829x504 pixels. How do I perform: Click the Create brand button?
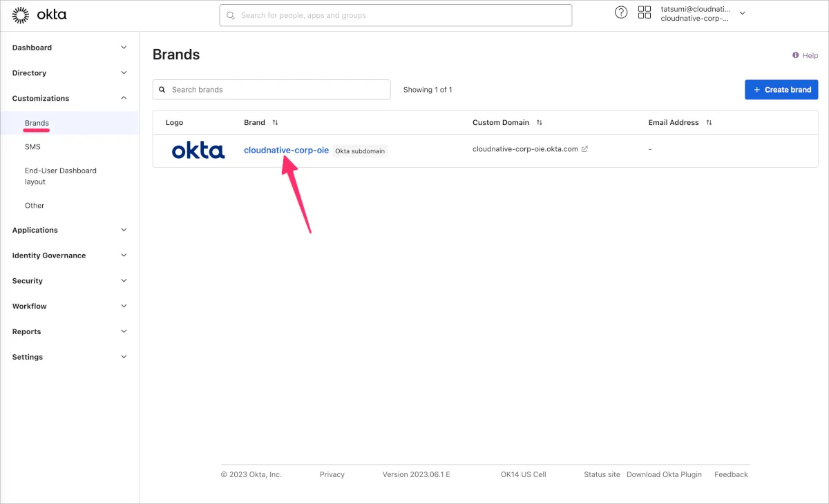click(781, 90)
